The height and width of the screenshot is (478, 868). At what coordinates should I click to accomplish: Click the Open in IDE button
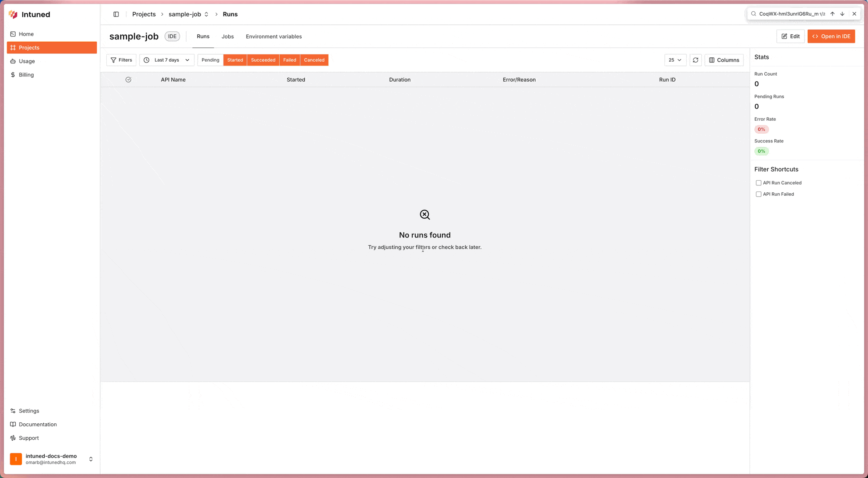(831, 36)
